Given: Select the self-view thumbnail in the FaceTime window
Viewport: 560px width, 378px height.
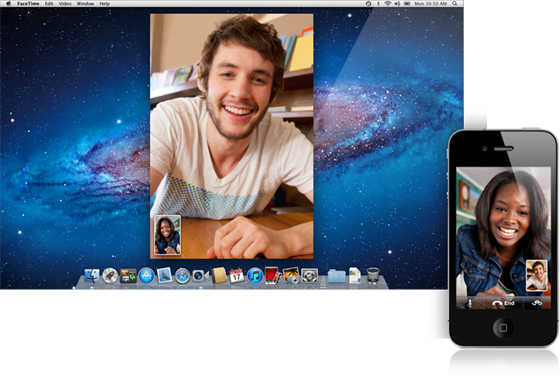Looking at the screenshot, I should tap(167, 235).
